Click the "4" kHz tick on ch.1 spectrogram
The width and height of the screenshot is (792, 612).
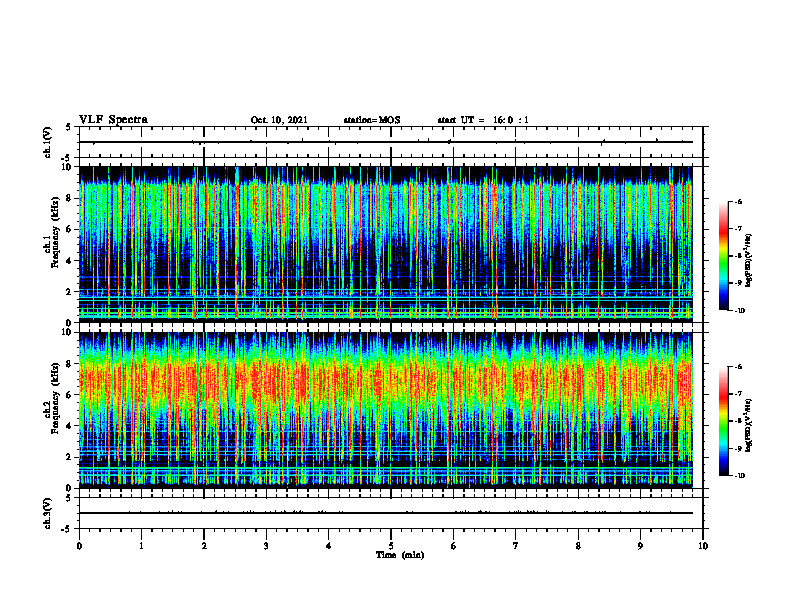[70, 261]
